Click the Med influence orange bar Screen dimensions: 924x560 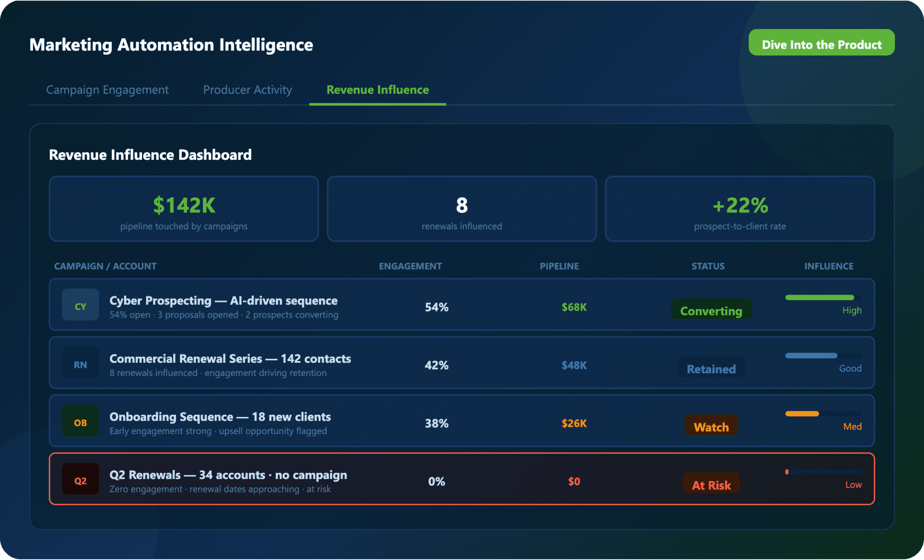click(802, 414)
